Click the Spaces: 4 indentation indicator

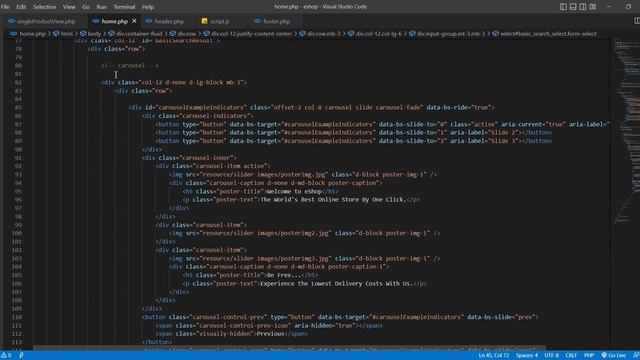point(527,356)
